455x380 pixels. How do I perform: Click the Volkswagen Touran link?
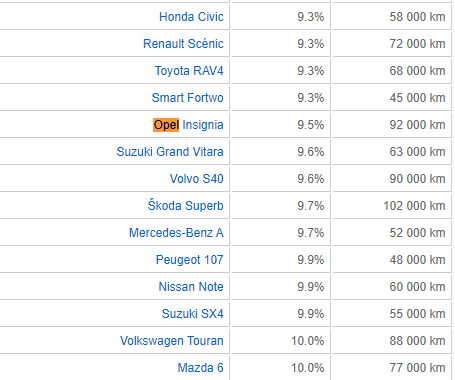(172, 341)
